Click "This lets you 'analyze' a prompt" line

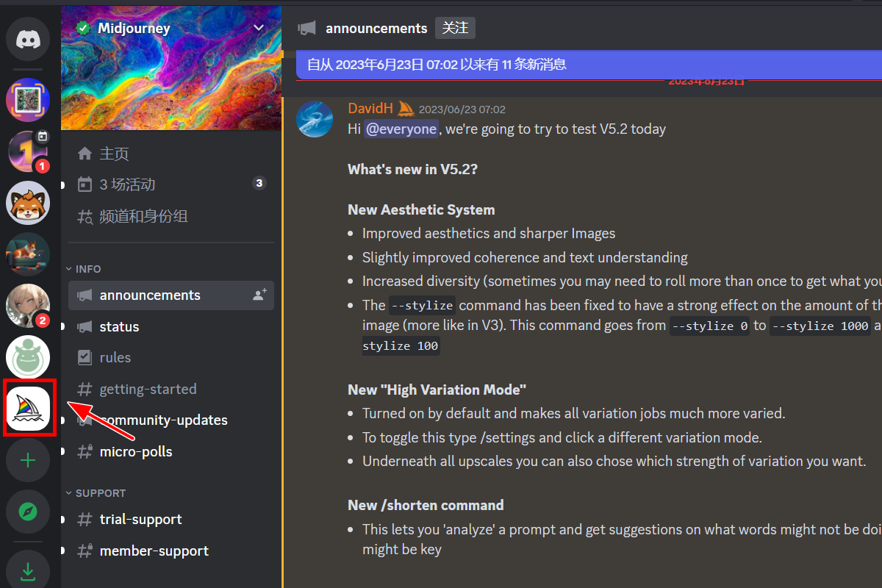[x=622, y=529]
